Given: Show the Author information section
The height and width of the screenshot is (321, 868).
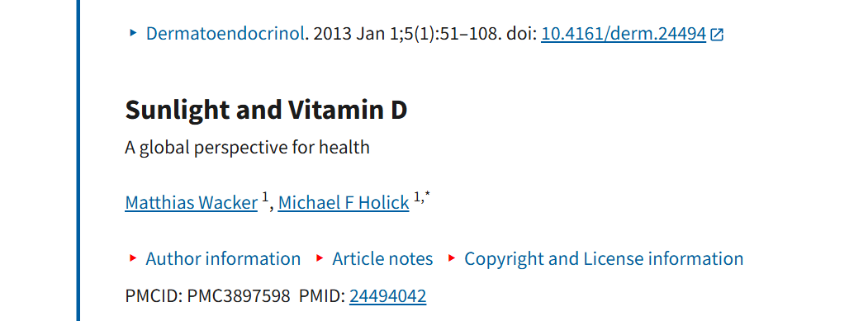Looking at the screenshot, I should (x=223, y=258).
